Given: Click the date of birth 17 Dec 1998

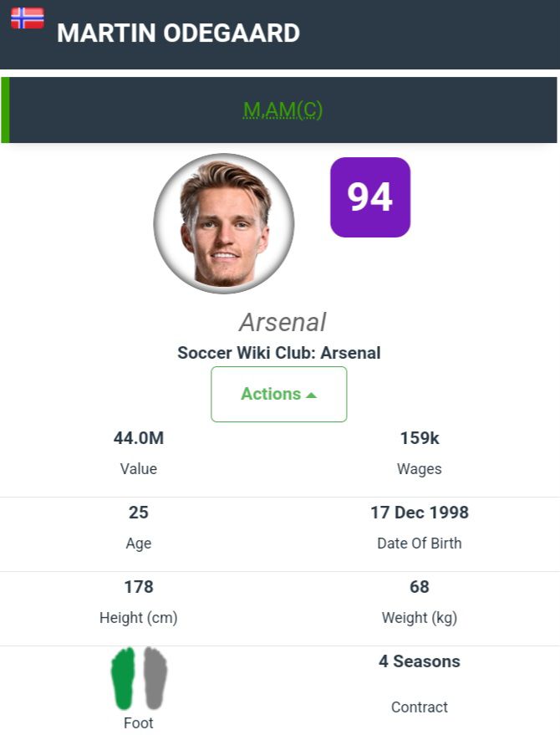Looking at the screenshot, I should (x=420, y=513).
